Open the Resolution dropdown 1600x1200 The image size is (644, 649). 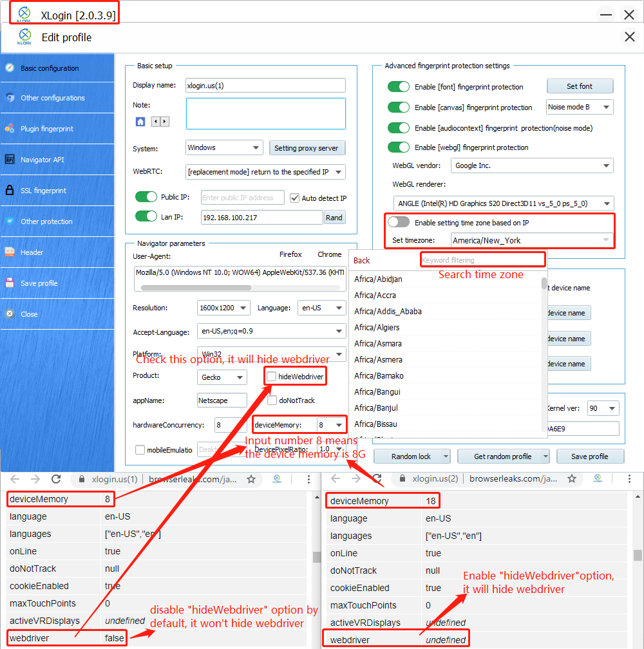tap(223, 308)
